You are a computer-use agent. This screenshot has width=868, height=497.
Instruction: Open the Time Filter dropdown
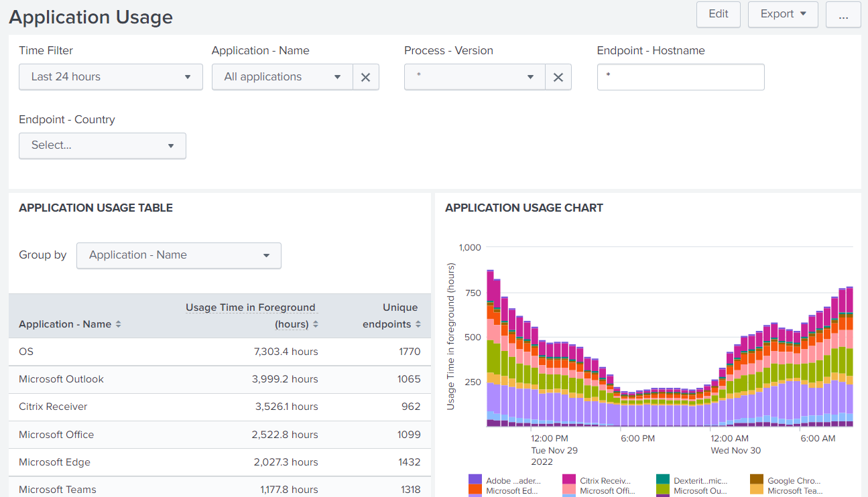click(111, 77)
